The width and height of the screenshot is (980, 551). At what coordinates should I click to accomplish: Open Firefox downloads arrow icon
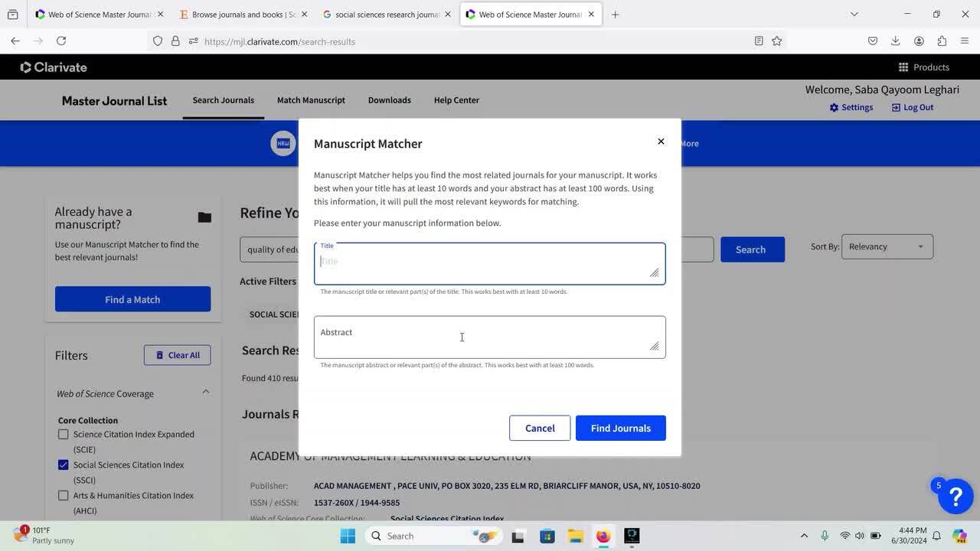point(895,41)
